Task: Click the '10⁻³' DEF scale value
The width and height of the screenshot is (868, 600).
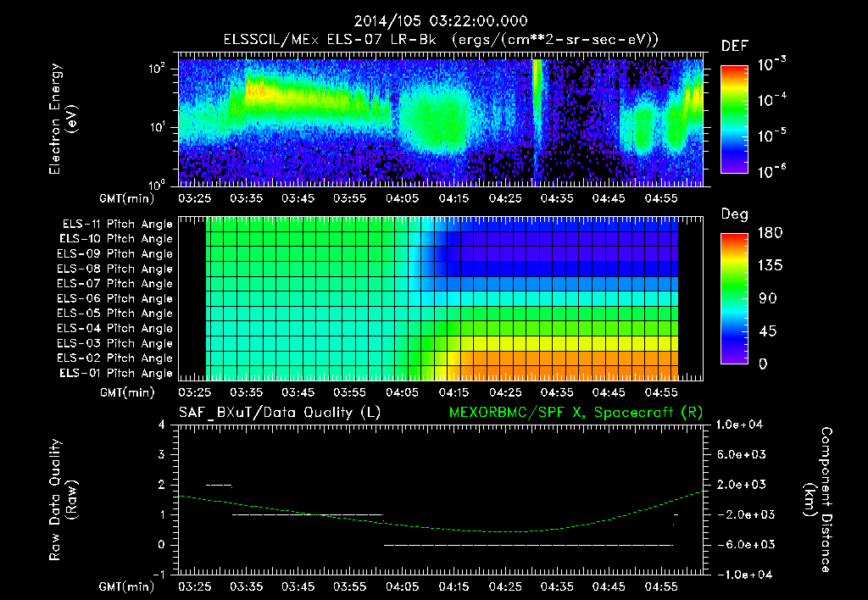Action: tap(771, 64)
